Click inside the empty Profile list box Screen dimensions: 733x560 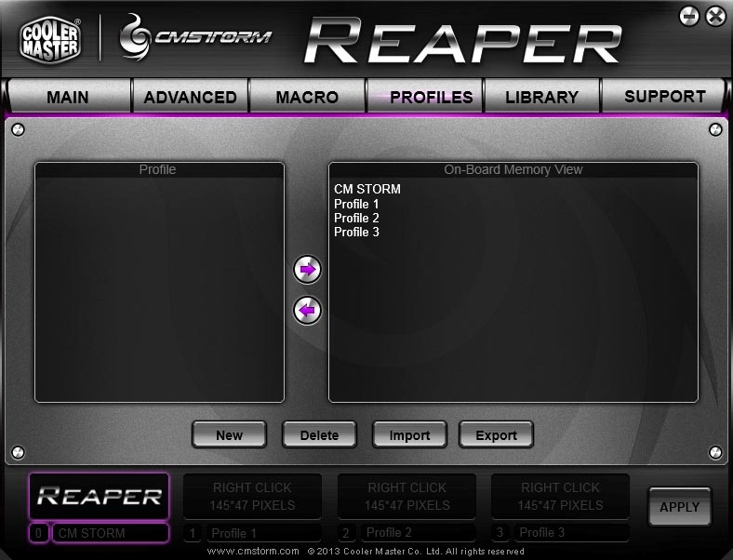(x=159, y=289)
